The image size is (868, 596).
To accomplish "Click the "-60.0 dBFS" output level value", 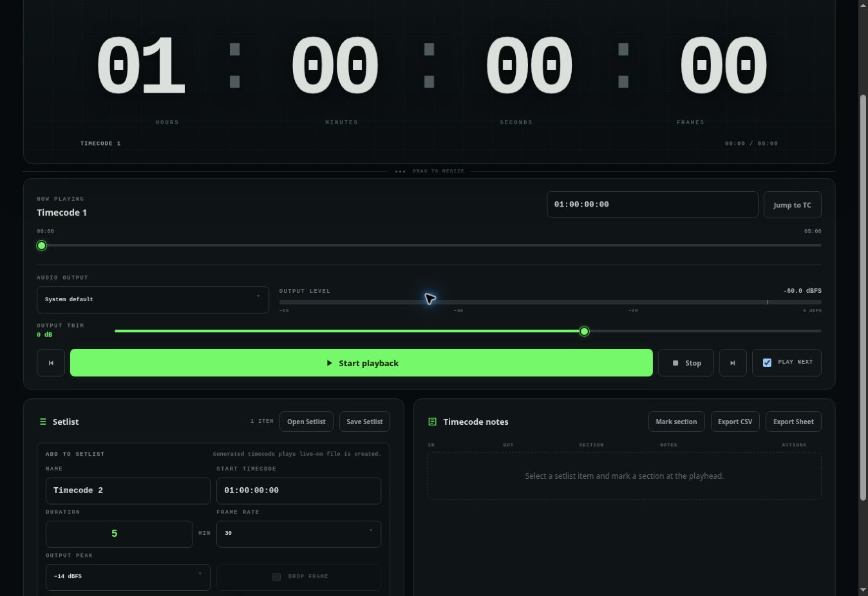I will 802,291.
